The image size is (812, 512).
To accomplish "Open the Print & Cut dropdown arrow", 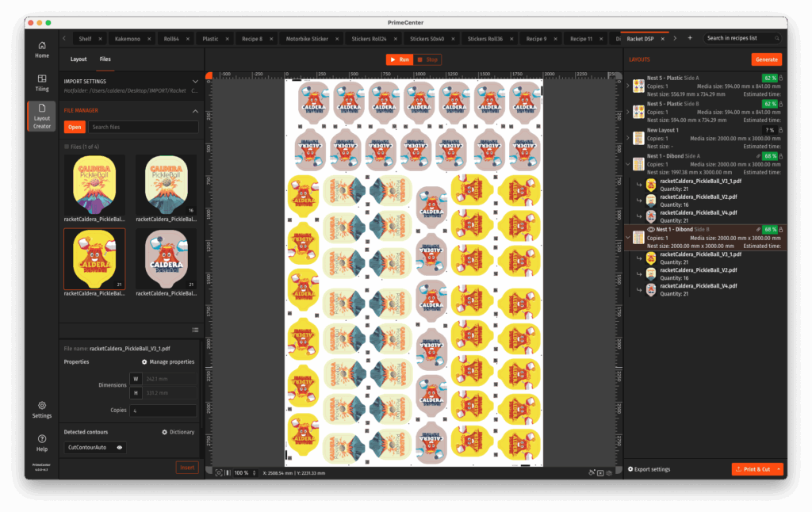I will [779, 469].
